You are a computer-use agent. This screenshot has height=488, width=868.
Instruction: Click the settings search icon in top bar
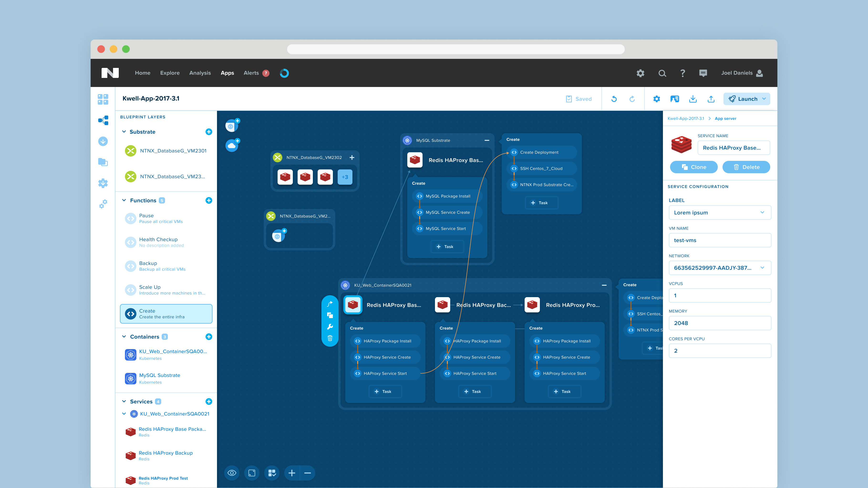coord(640,73)
